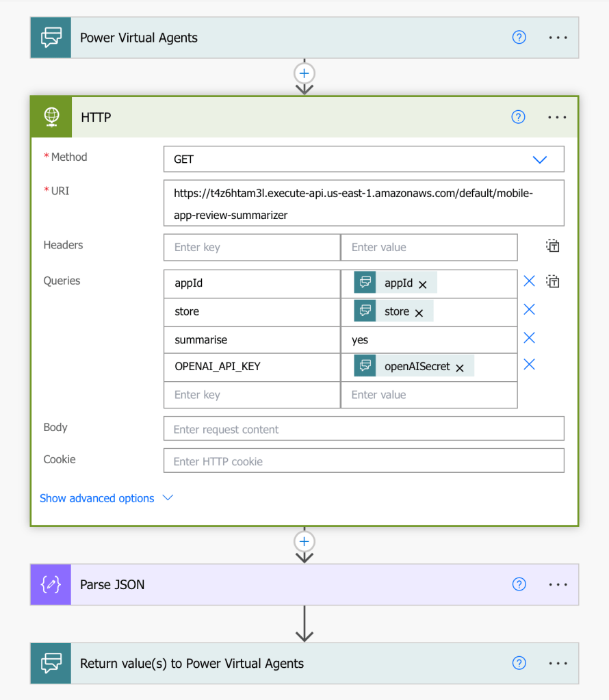Open Parse JSON ellipsis menu
The width and height of the screenshot is (609, 700).
pyautogui.click(x=558, y=584)
